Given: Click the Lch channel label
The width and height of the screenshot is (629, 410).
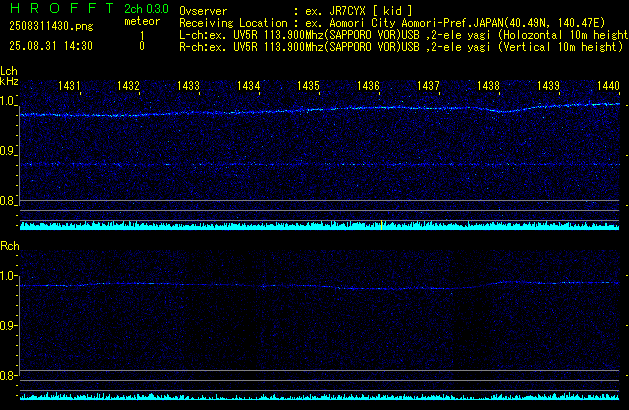Looking at the screenshot, I should [x=9, y=71].
